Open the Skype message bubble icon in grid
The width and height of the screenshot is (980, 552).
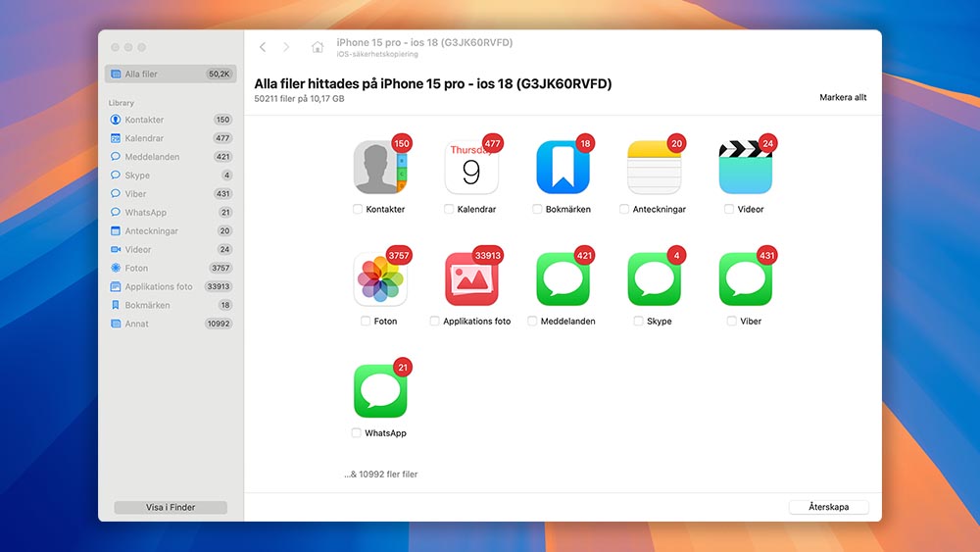coord(654,279)
